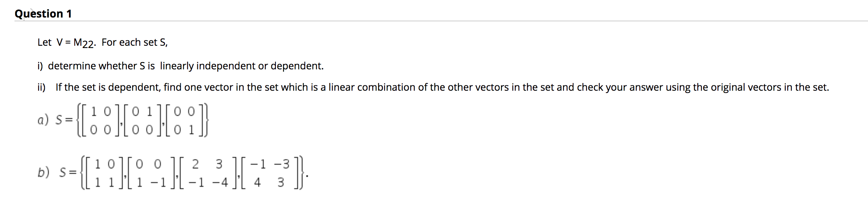Click the third matrix in set a
The width and height of the screenshot is (868, 202).
pos(184,121)
